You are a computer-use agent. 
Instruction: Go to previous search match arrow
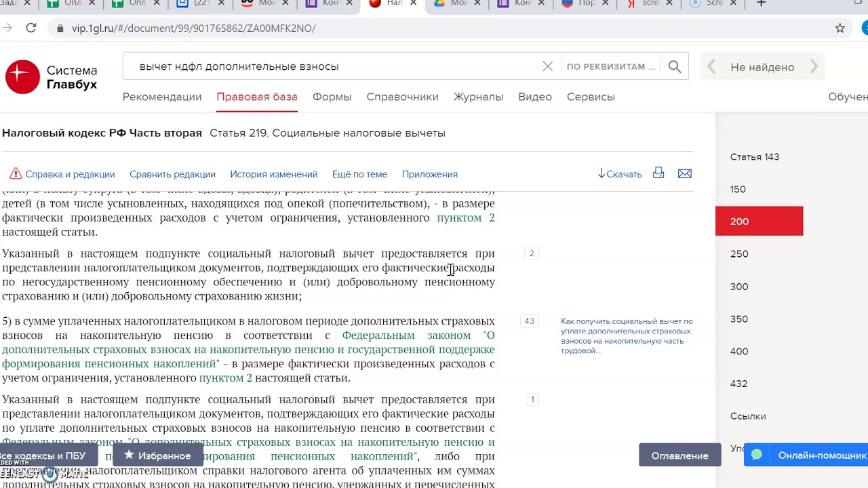(x=711, y=66)
